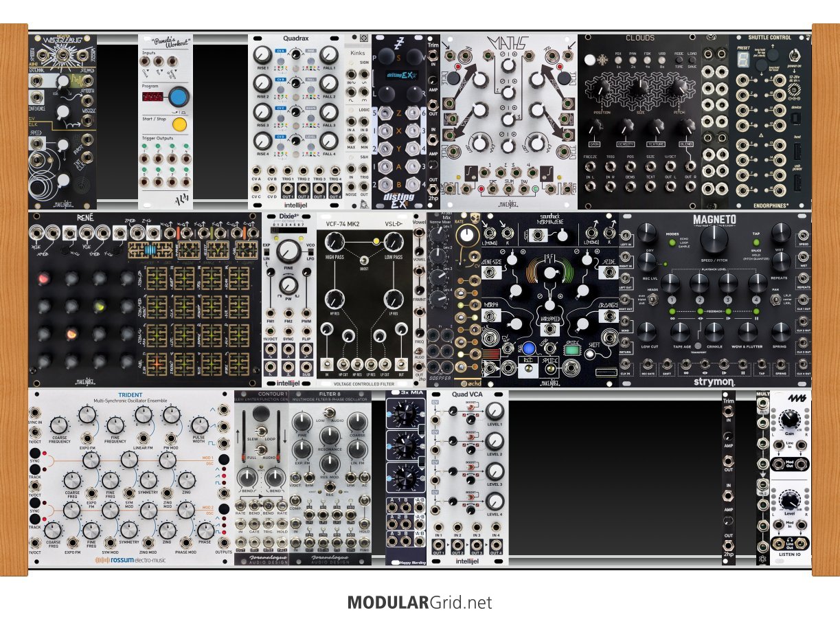Click the CLOUDS module title

pyautogui.click(x=640, y=38)
